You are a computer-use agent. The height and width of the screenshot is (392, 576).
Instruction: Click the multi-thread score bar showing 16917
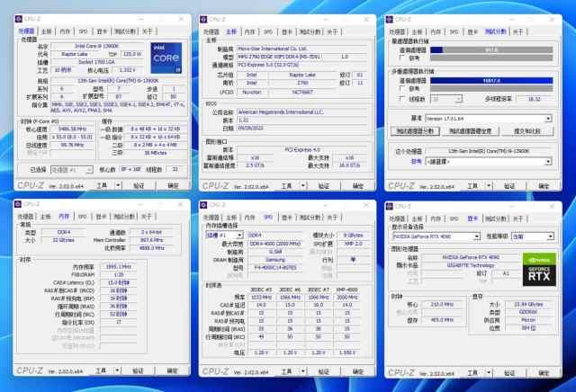[491, 80]
